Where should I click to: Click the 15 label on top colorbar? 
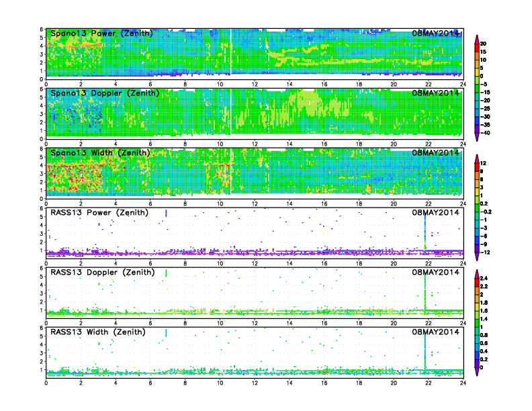[x=483, y=52]
